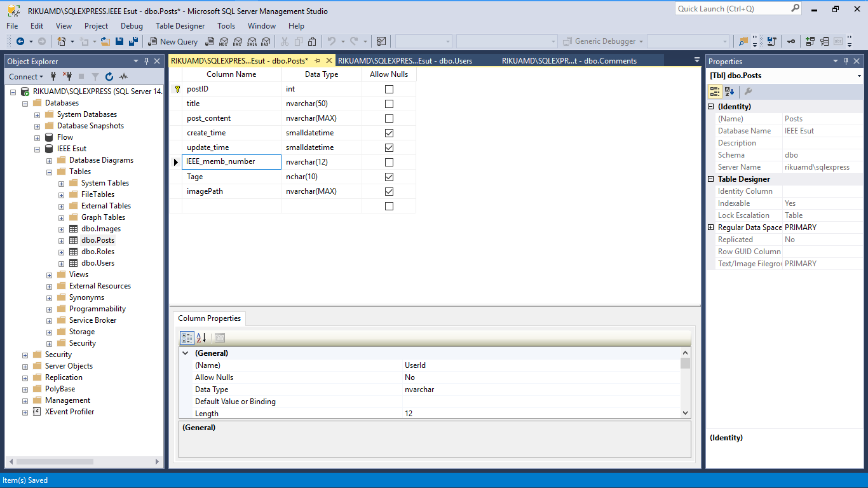This screenshot has width=868, height=488.
Task: Click the Find in Files toolbar icon
Action: tap(743, 41)
